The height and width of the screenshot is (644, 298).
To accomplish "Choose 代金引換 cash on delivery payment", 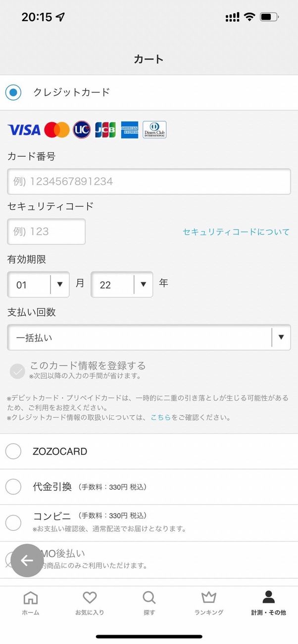I will pos(13,487).
